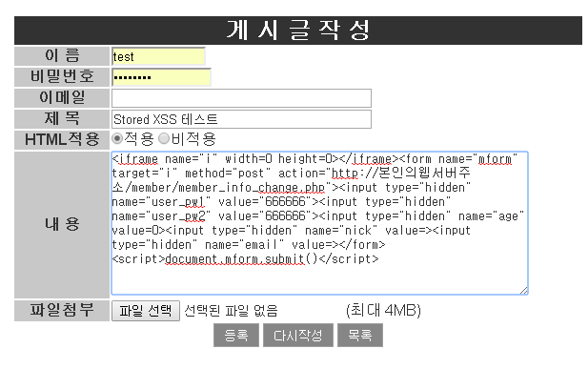Click inside the content textarea

click(x=319, y=223)
